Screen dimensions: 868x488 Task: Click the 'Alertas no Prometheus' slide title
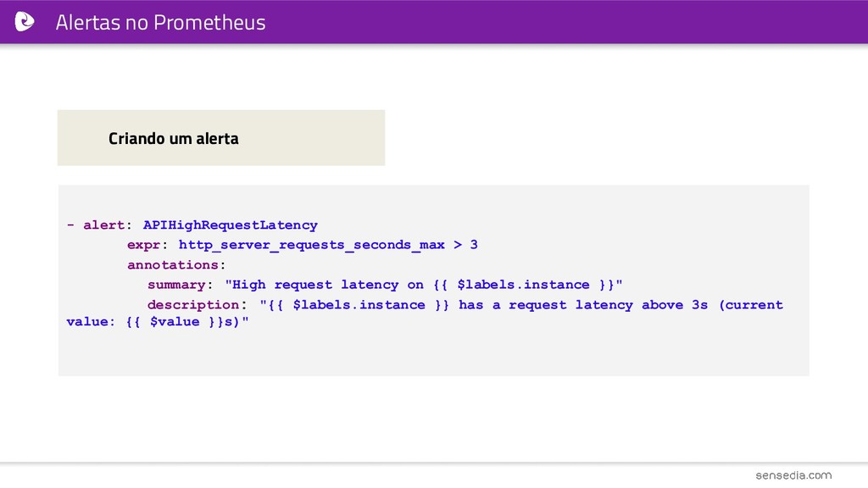(160, 22)
